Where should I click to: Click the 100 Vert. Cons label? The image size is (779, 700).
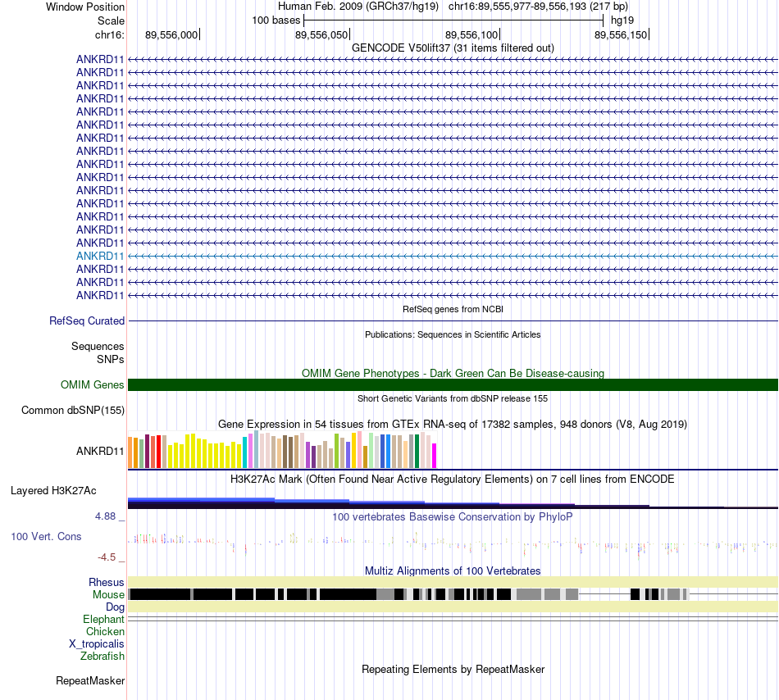click(46, 536)
